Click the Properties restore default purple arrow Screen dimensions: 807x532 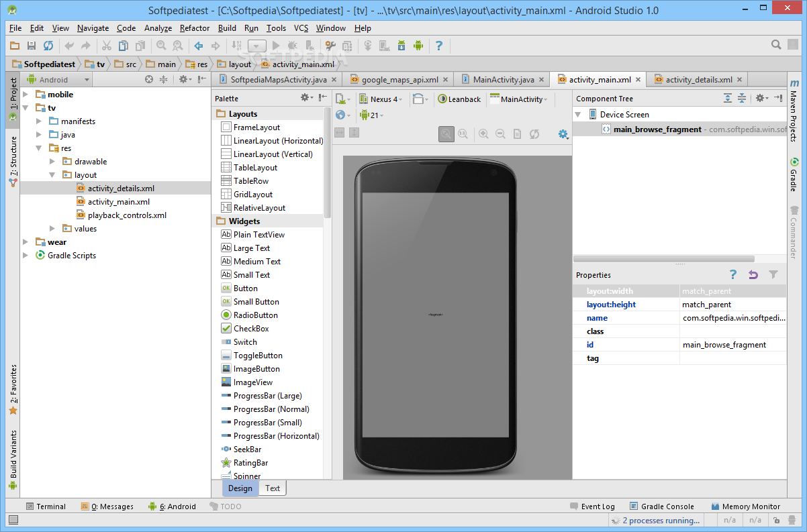tap(753, 274)
